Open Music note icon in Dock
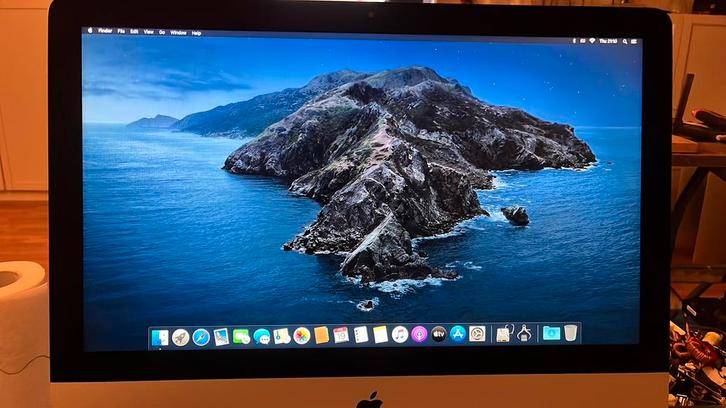 point(400,334)
